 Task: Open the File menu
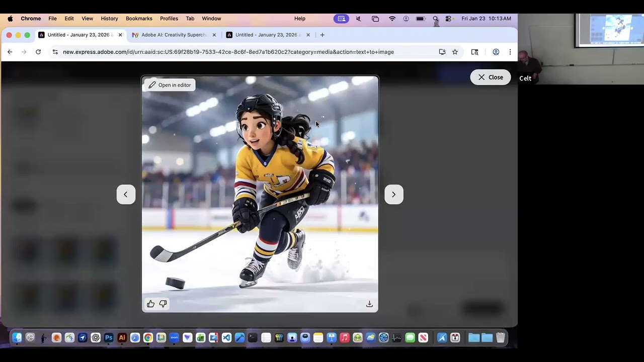[52, 19]
